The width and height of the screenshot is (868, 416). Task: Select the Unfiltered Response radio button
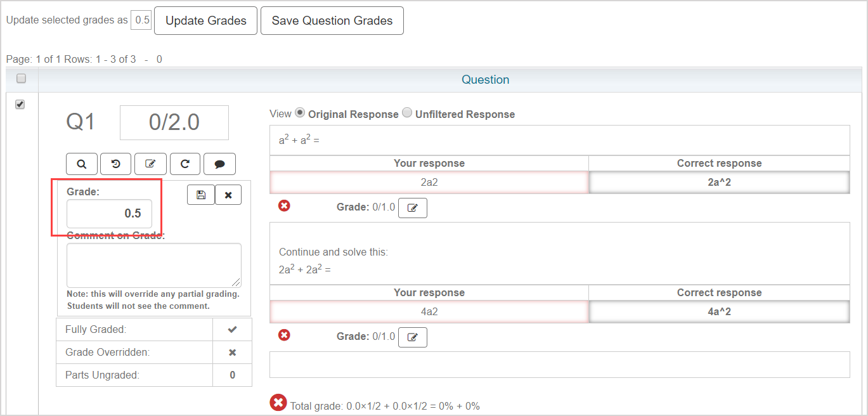[x=408, y=113]
